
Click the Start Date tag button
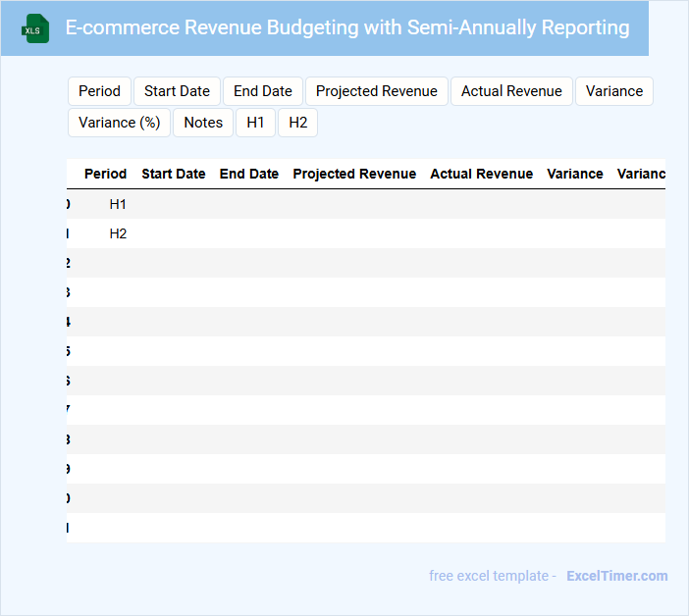tap(177, 91)
